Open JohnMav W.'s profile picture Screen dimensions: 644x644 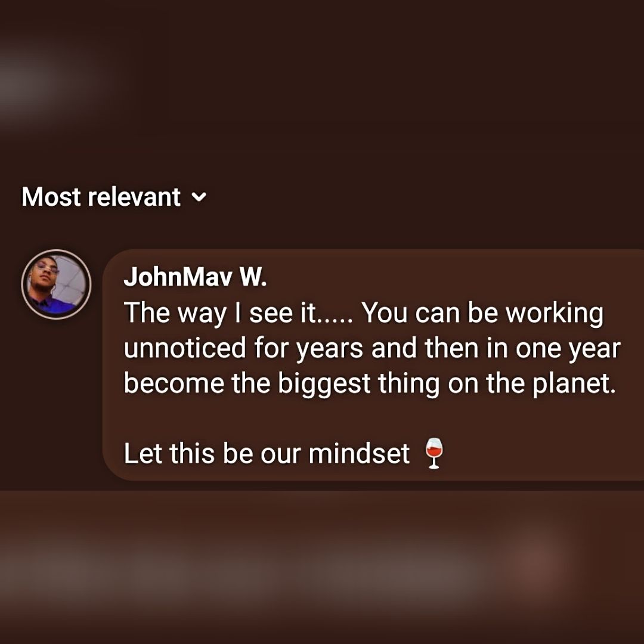coord(56,284)
